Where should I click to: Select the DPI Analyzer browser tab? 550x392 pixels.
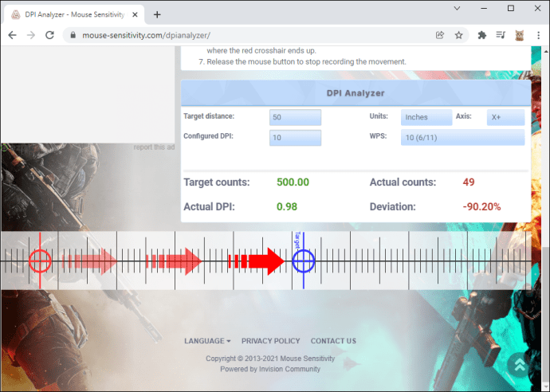click(74, 14)
